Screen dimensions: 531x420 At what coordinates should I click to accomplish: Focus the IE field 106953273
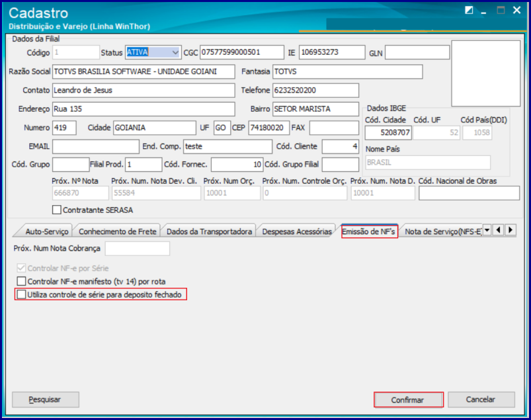click(332, 52)
